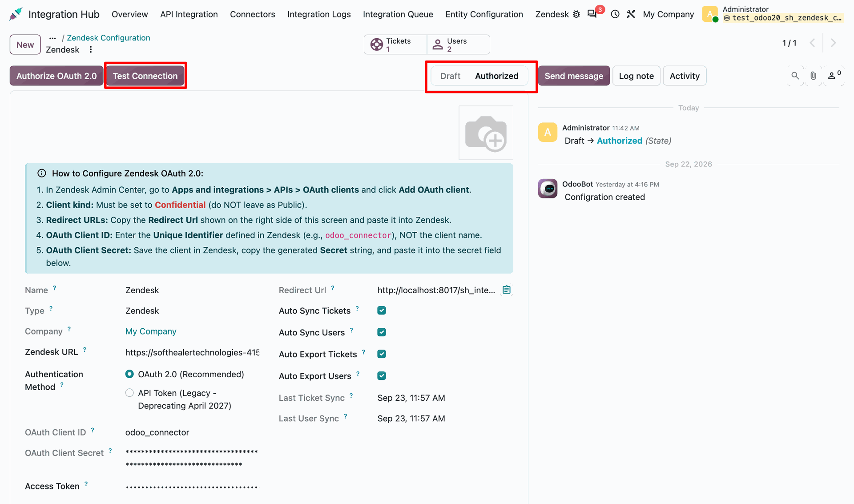Click the Test Connection button
Image resolution: width=854 pixels, height=504 pixels.
tap(145, 76)
